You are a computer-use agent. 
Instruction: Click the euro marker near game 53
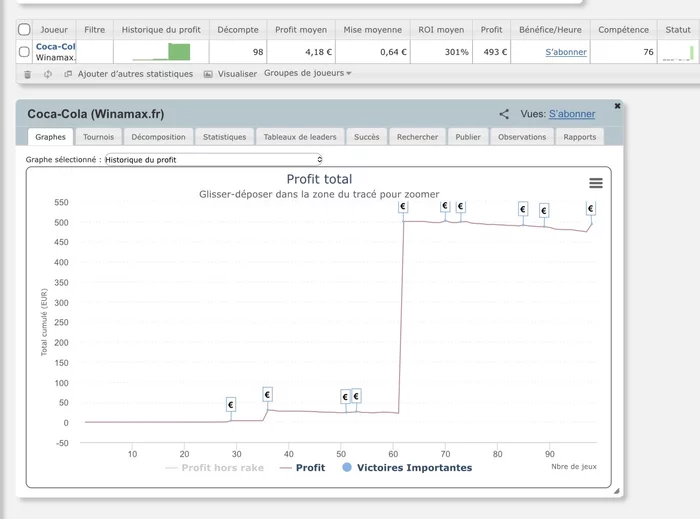356,396
